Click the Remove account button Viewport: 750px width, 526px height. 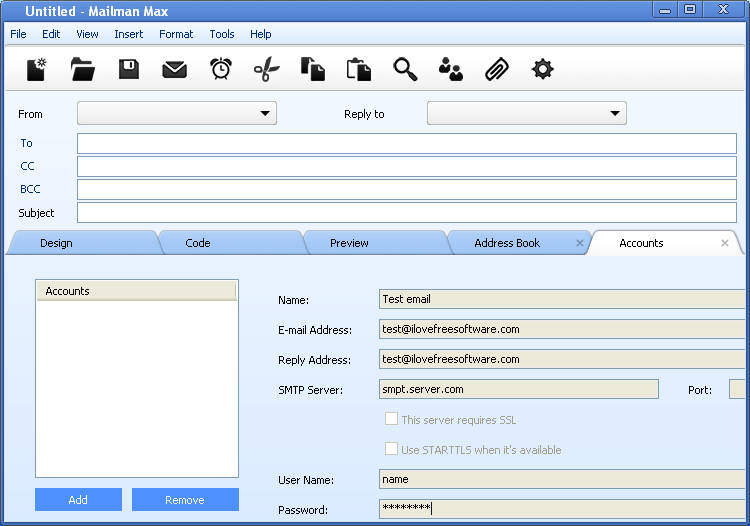click(185, 500)
